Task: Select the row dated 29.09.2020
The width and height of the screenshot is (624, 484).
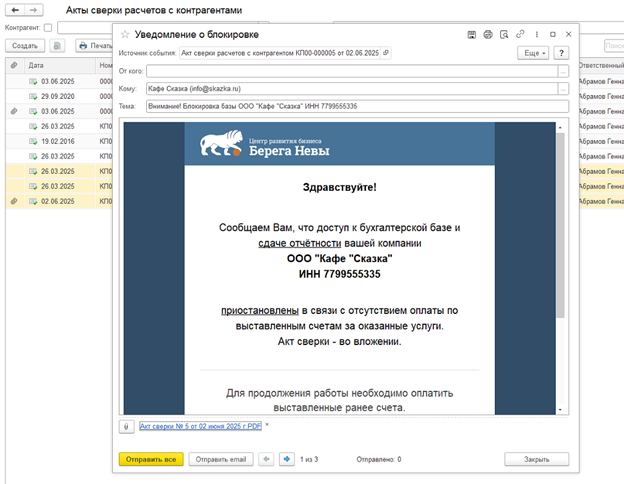Action: [59, 96]
